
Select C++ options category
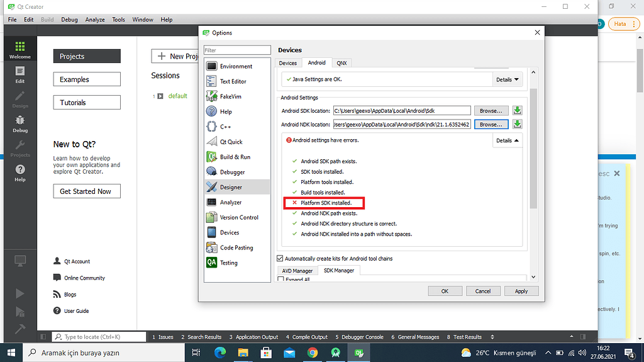point(237,127)
